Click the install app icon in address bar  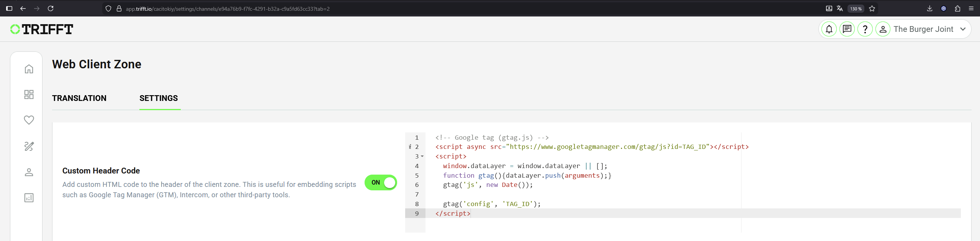tap(829, 8)
